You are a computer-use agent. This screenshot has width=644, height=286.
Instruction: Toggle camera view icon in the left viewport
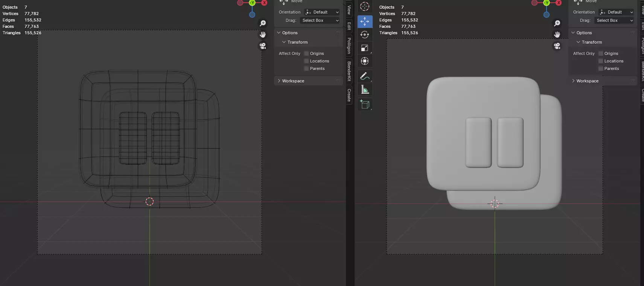pyautogui.click(x=263, y=46)
